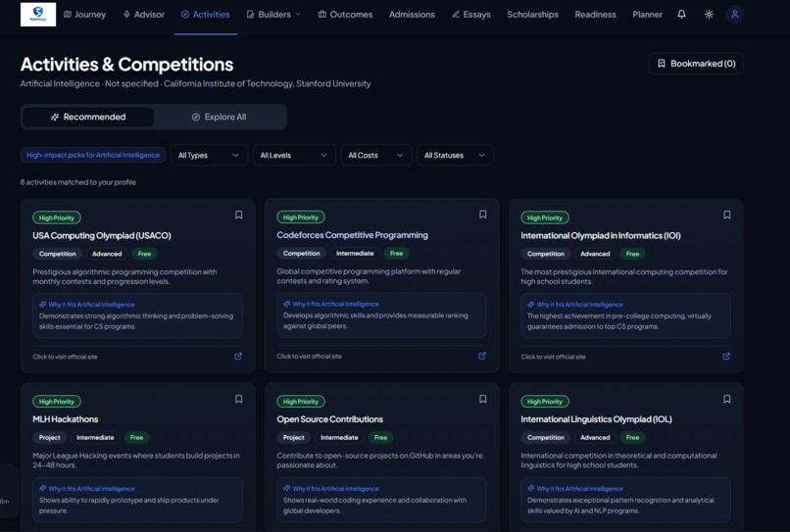Bookmark the USA Computing Olympiad card
The image size is (790, 532).
[x=239, y=216]
